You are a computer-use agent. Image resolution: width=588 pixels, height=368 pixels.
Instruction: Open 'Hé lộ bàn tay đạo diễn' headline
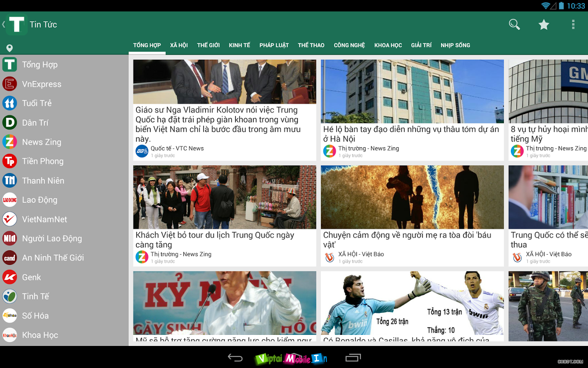411,134
